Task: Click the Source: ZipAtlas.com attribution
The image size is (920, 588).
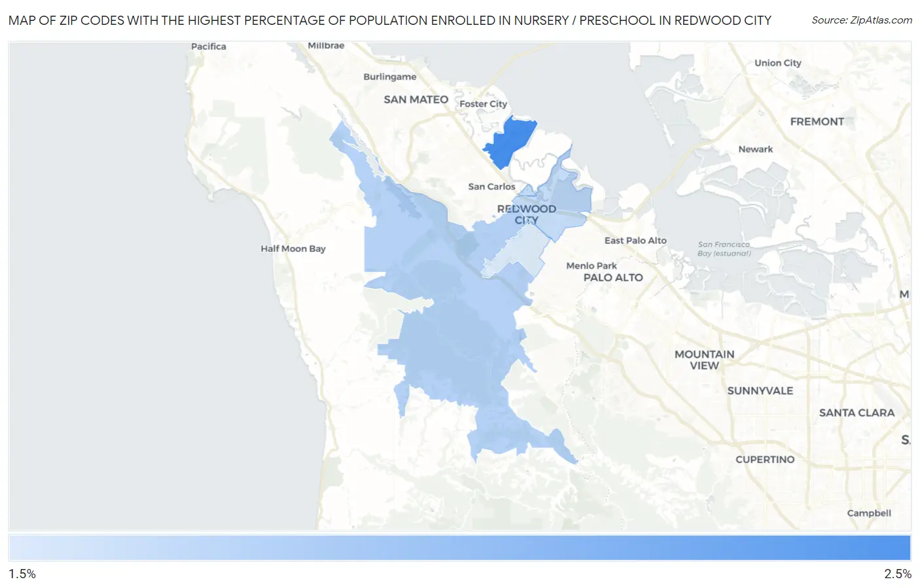Action: click(x=862, y=20)
